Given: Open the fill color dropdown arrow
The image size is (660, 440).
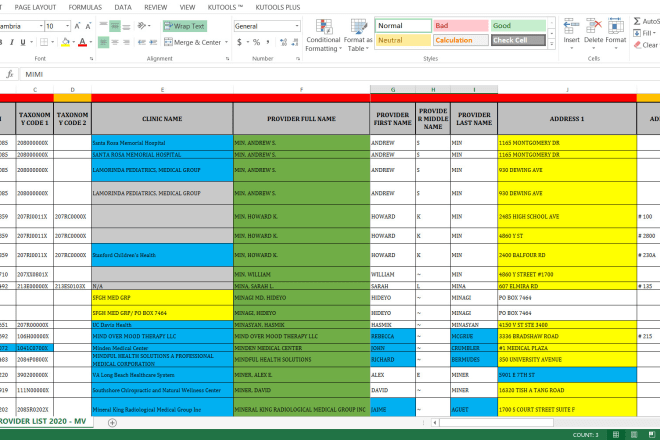Looking at the screenshot, I should [74, 42].
